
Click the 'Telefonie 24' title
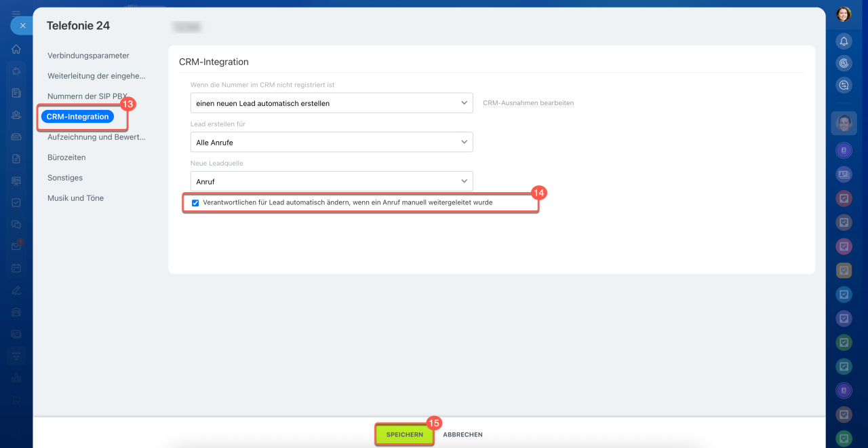point(78,26)
